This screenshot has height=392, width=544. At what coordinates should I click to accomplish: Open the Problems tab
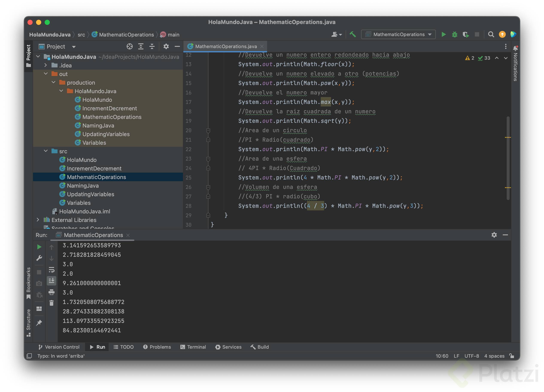coord(157,347)
